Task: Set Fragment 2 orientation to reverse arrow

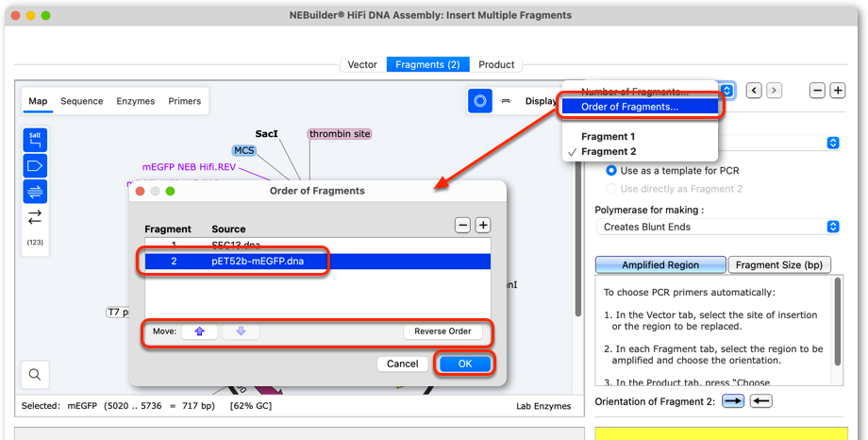Action: 760,401
